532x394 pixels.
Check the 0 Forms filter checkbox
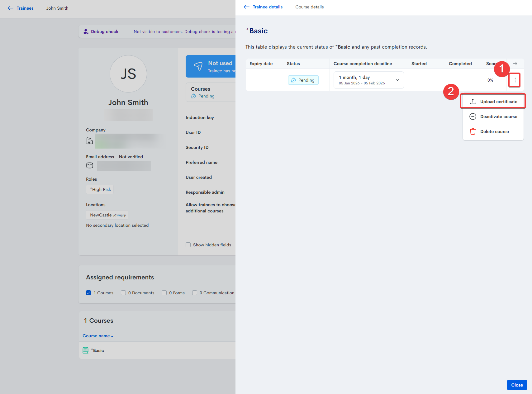pos(164,293)
